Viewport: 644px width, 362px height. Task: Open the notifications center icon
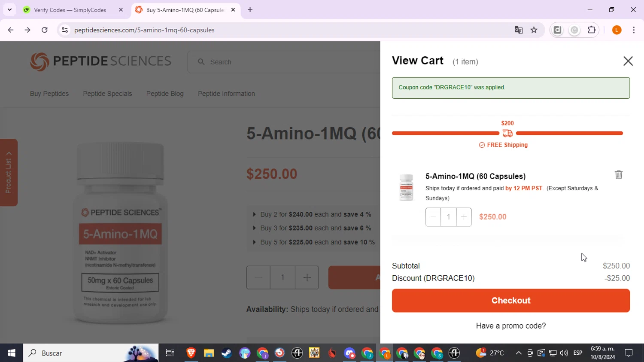tap(629, 353)
